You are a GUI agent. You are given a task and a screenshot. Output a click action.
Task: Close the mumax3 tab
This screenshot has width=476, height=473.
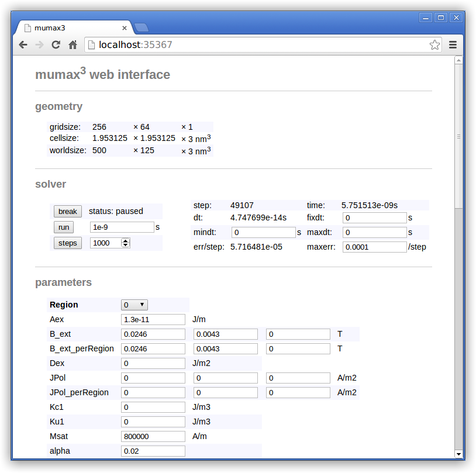click(125, 27)
